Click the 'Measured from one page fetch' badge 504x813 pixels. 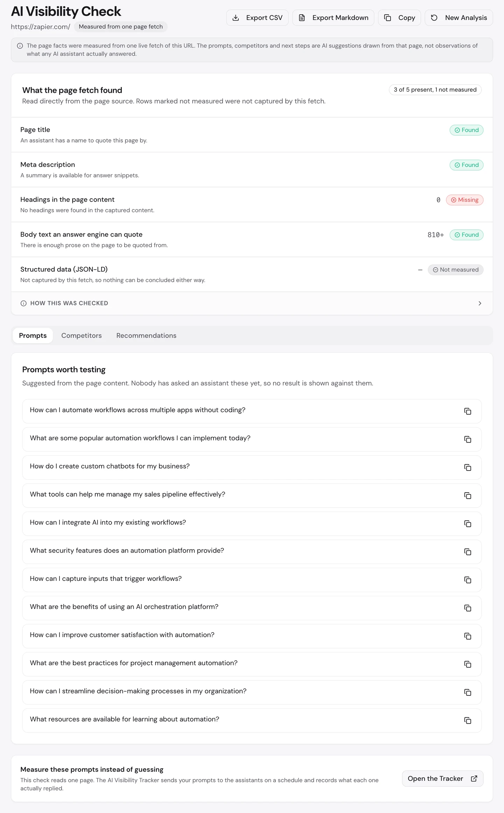coord(121,27)
